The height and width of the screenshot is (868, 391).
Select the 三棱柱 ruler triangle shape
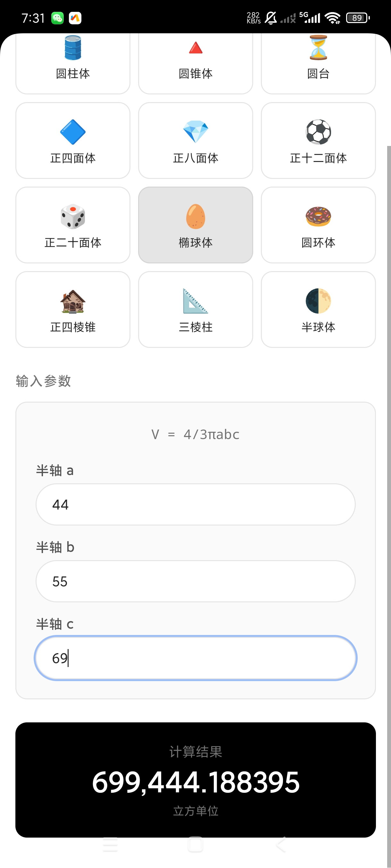[x=196, y=310]
